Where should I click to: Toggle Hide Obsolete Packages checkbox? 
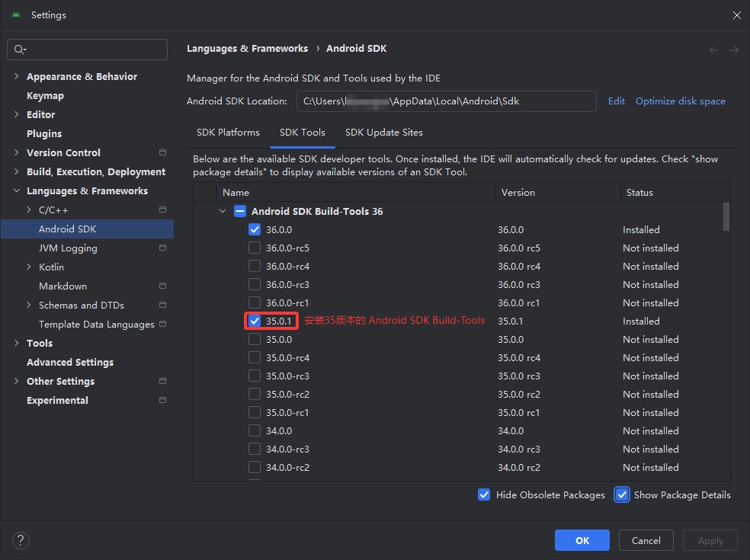484,494
